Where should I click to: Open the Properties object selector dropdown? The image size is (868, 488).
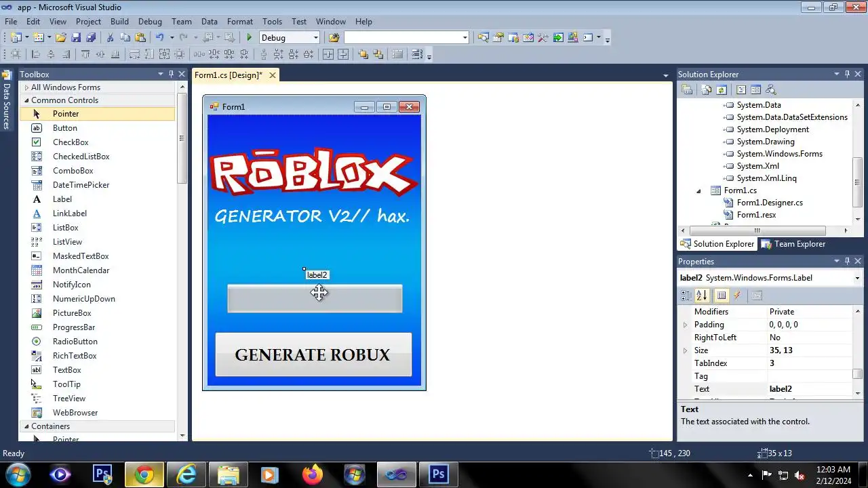click(857, 278)
